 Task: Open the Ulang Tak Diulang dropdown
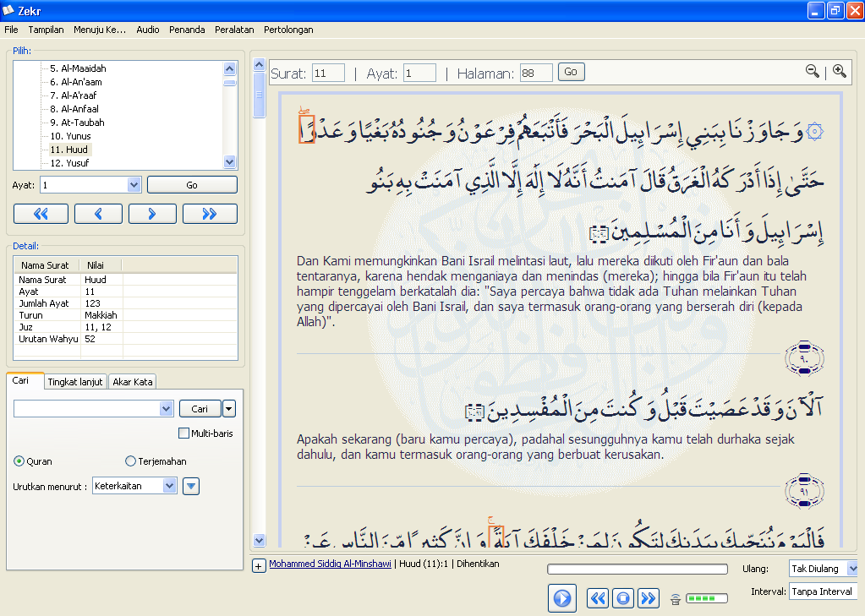853,568
